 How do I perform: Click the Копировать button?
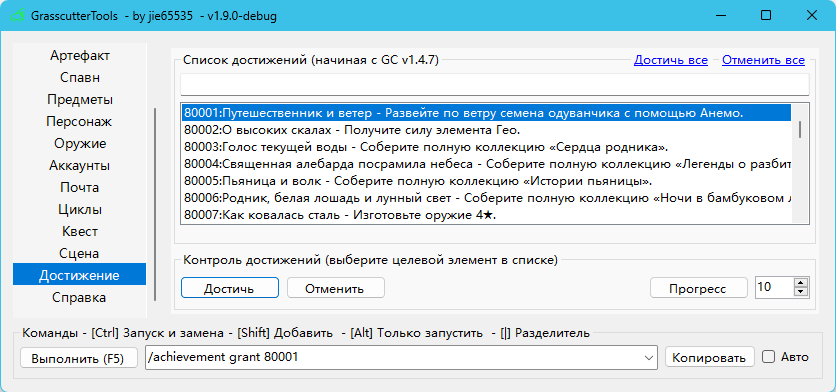pos(710,357)
